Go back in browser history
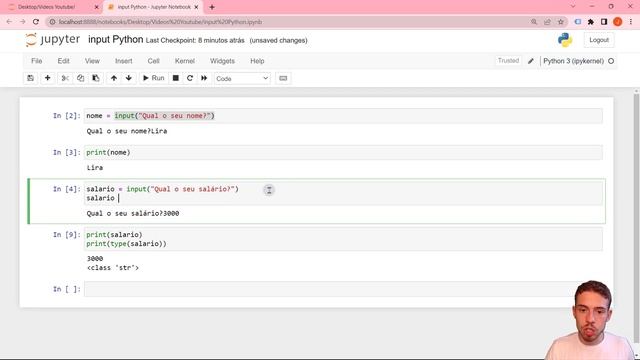Screen dimensions: 640x360 tap(9, 22)
